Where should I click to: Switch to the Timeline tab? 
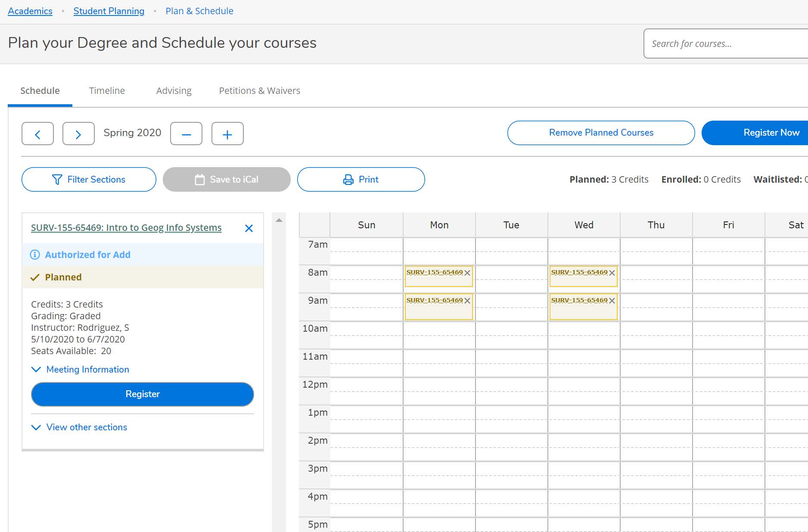(107, 90)
